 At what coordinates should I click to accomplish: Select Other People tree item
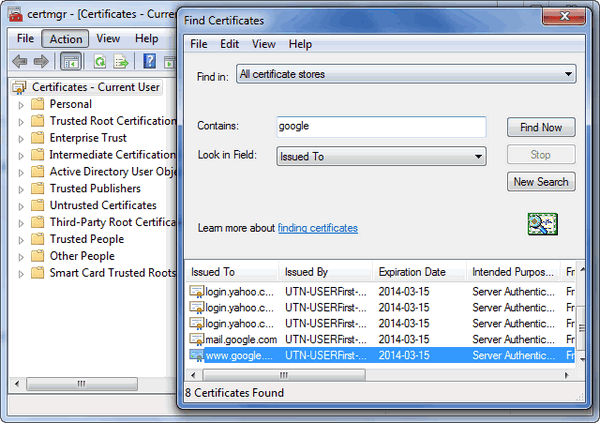coord(82,256)
